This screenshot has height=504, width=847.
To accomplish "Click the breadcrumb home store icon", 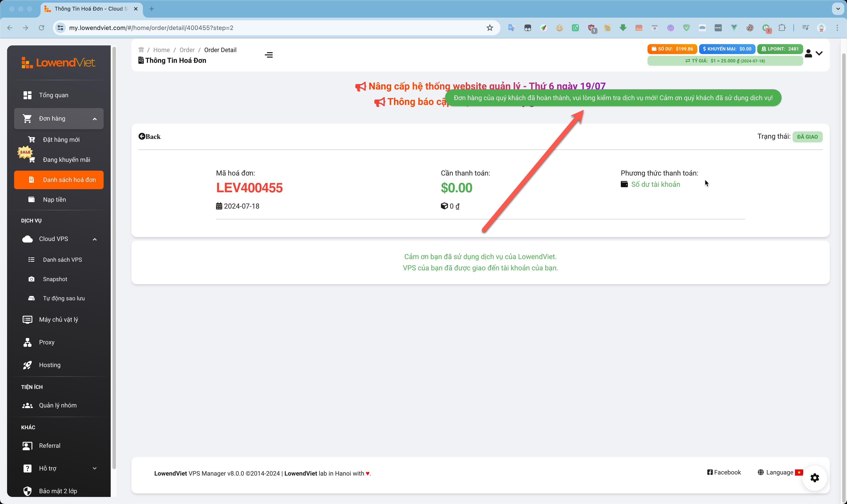I will [x=141, y=50].
